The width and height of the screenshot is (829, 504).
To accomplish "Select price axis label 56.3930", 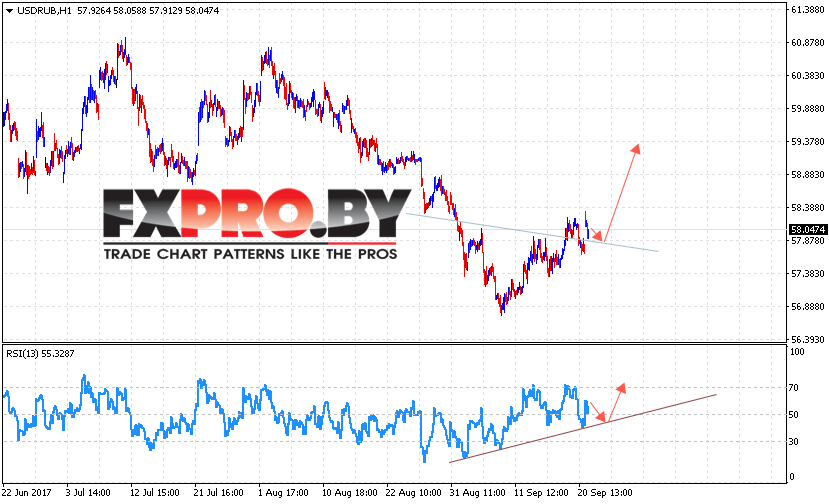I will 807,340.
